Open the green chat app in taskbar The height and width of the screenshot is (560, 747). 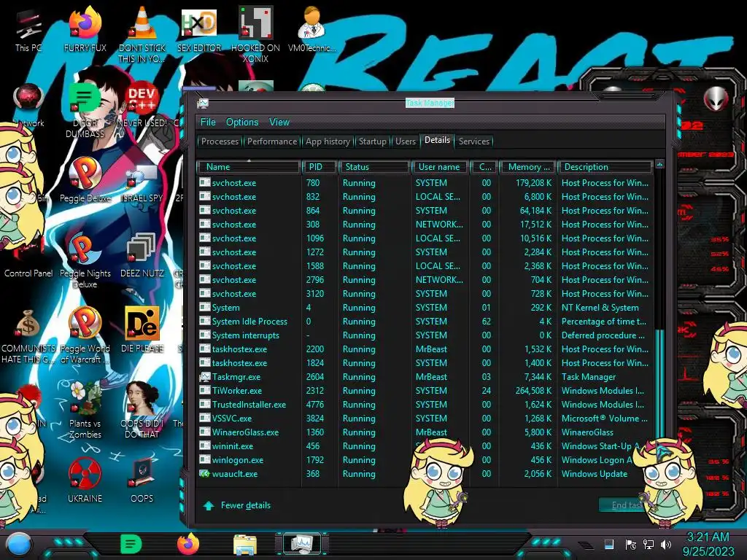(x=131, y=544)
